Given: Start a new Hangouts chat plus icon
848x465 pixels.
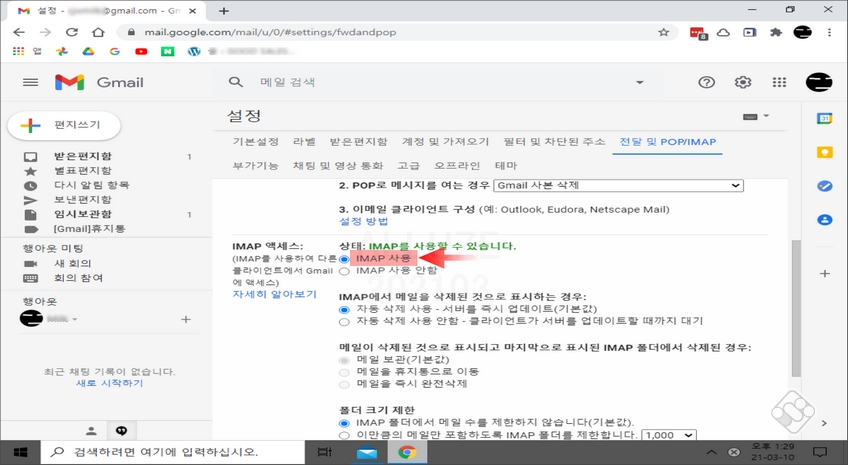Looking at the screenshot, I should click(x=186, y=319).
